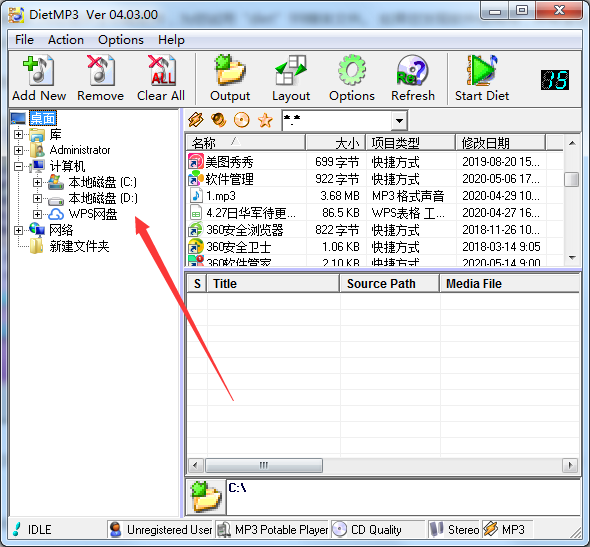
Task: Open the Options menu
Action: tap(121, 40)
